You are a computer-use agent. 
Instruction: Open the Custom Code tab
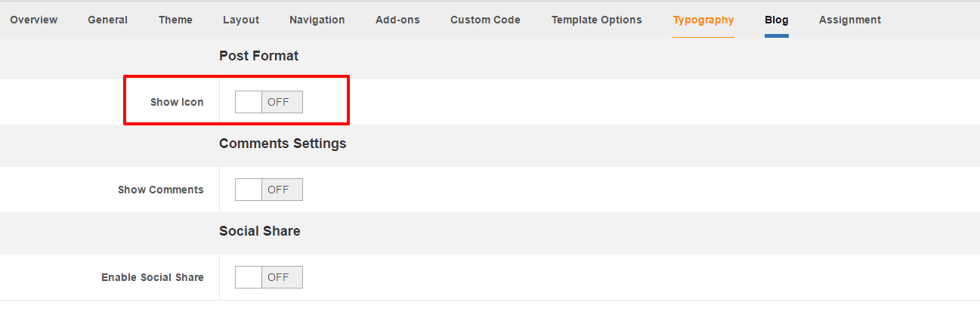click(485, 20)
